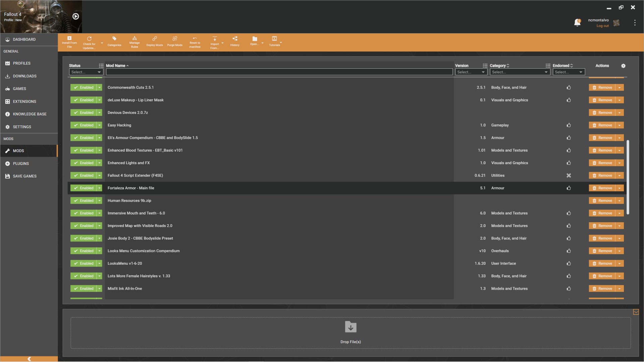Toggle Enabled for Josie Body 2 preset
644x362 pixels.
tap(84, 238)
